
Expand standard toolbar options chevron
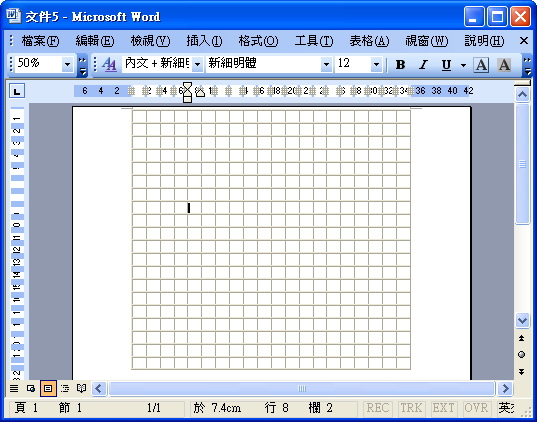pos(83,65)
